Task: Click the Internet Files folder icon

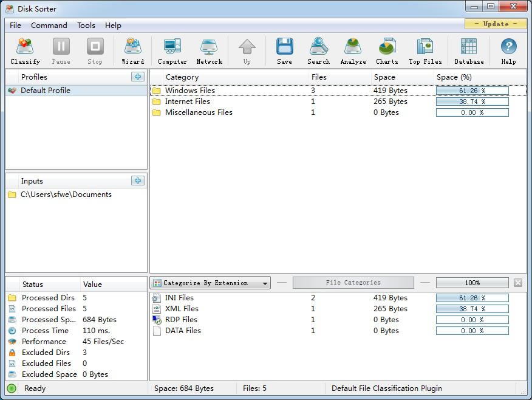Action: [157, 102]
